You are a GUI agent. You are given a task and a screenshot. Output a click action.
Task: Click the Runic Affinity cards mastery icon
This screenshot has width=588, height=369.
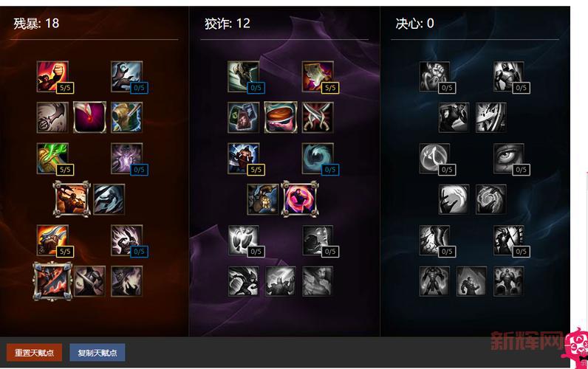pyautogui.click(x=243, y=117)
